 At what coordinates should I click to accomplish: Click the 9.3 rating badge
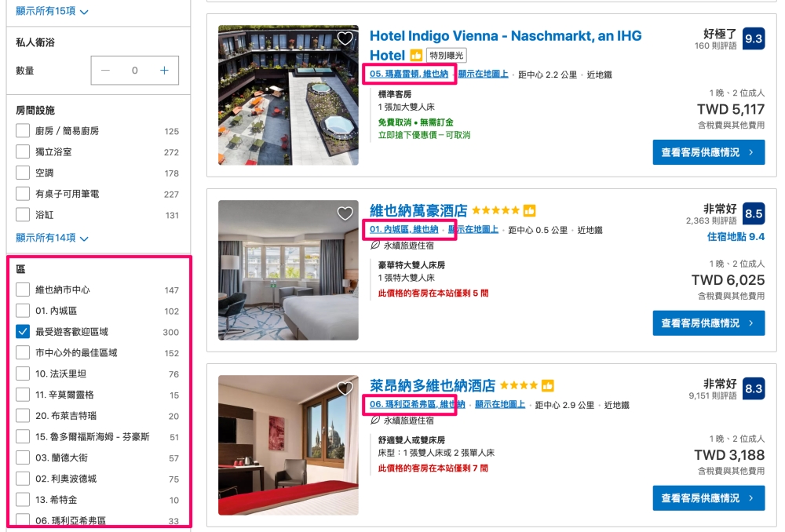point(754,39)
